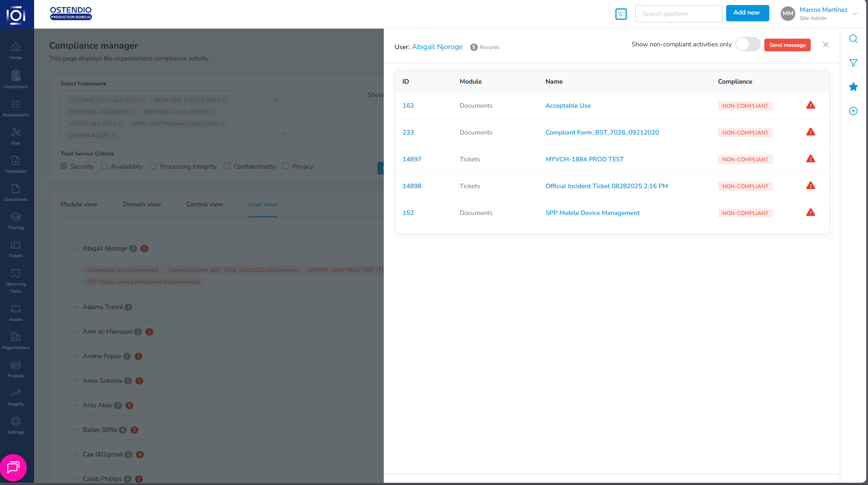Open the filter funnel icon
Image resolution: width=868 pixels, height=485 pixels.
pyautogui.click(x=853, y=63)
